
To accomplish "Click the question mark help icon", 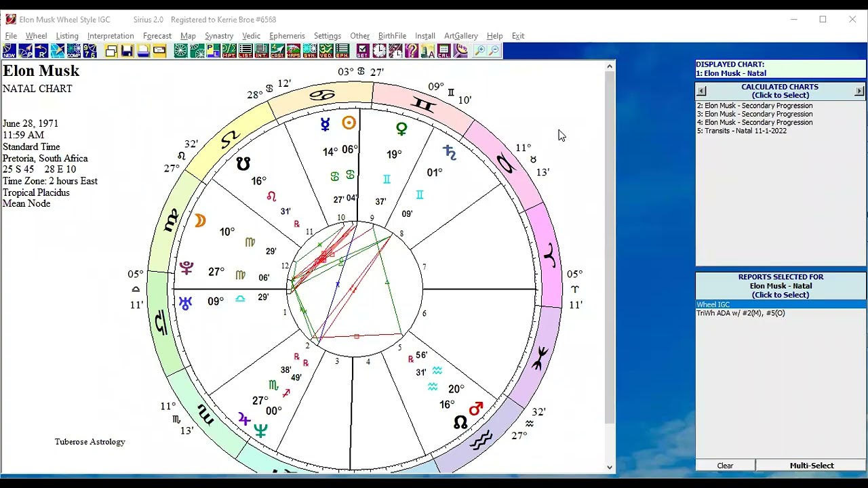I will pyautogui.click(x=412, y=50).
